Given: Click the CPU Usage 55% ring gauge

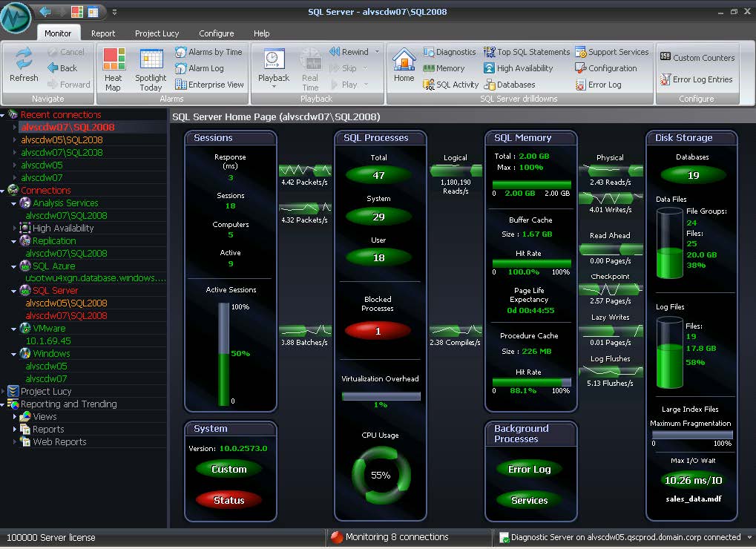Looking at the screenshot, I should [x=381, y=476].
